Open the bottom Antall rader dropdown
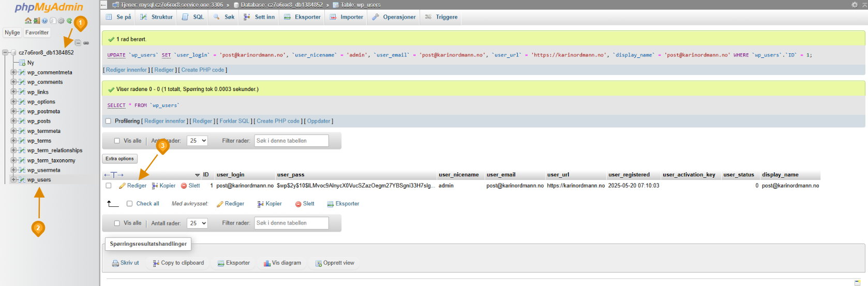 point(197,223)
